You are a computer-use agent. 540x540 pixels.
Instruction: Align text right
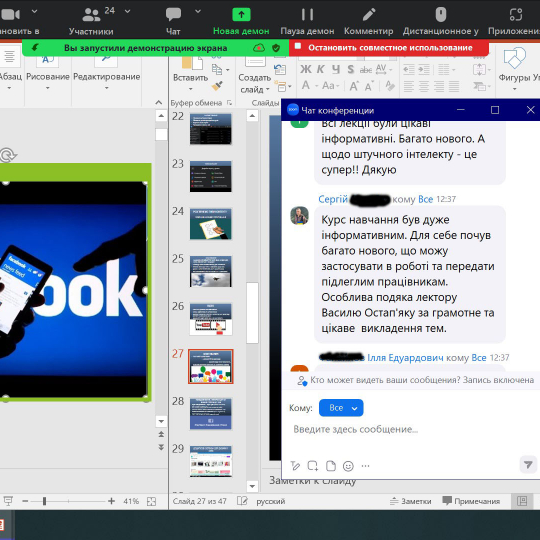[439, 86]
